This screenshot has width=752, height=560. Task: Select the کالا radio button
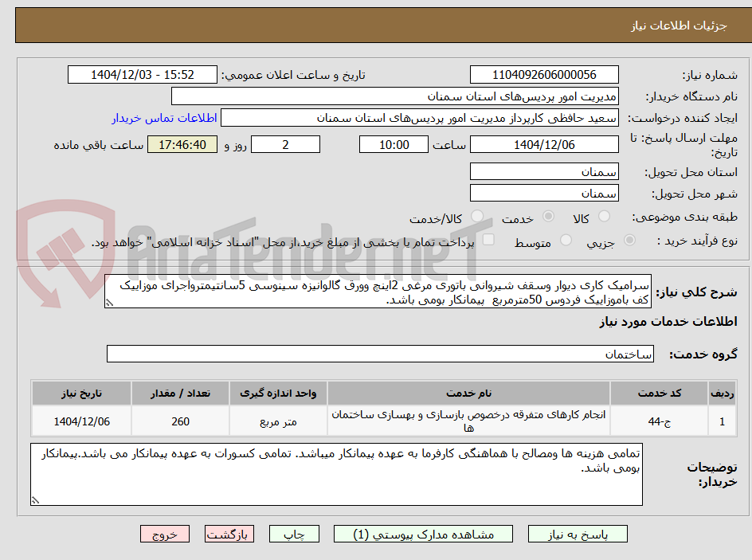tap(605, 216)
